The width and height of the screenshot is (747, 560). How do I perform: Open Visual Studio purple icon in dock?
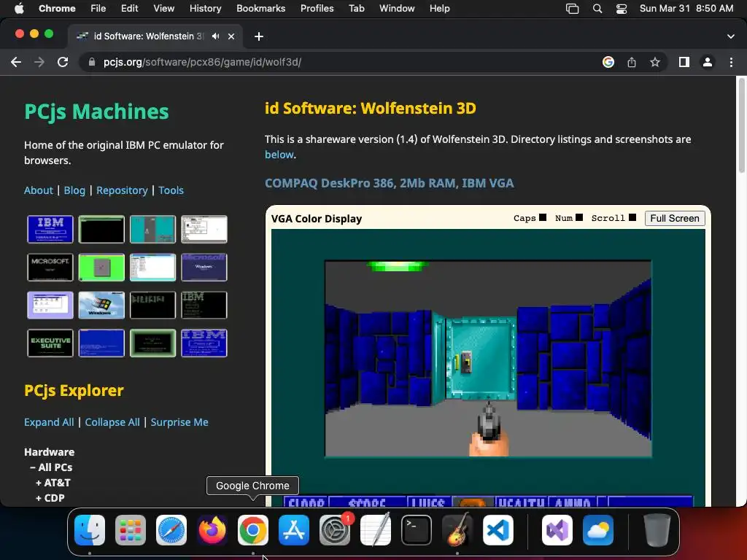pyautogui.click(x=557, y=530)
